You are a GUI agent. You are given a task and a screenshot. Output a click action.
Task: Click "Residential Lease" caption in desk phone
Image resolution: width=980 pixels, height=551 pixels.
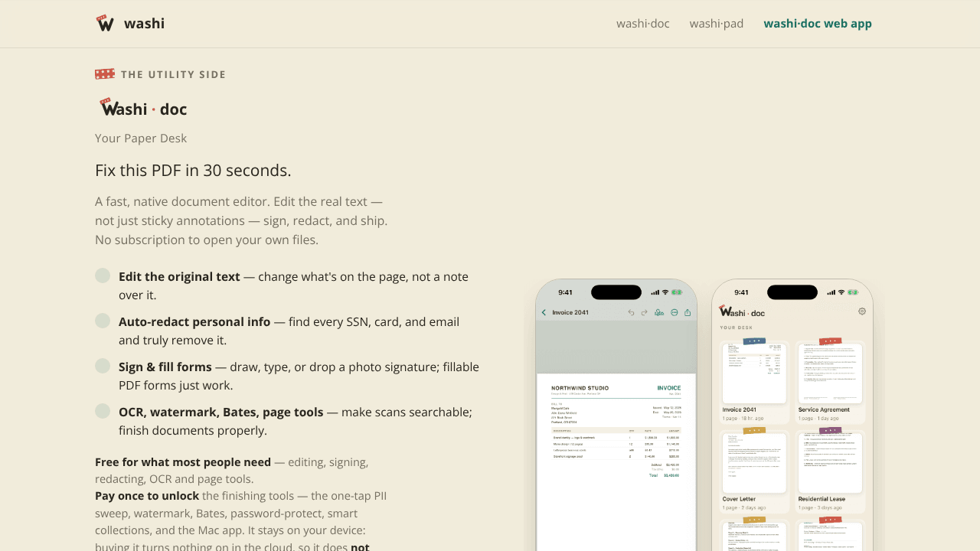[822, 499]
